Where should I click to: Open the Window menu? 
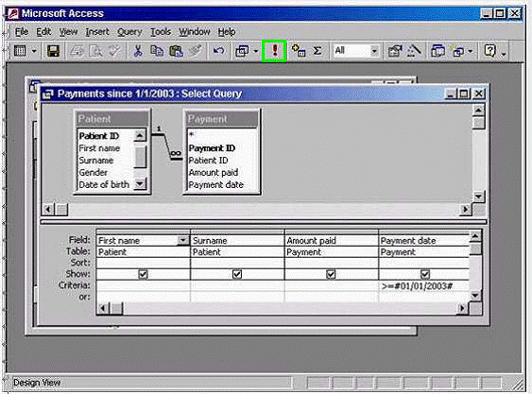click(195, 32)
